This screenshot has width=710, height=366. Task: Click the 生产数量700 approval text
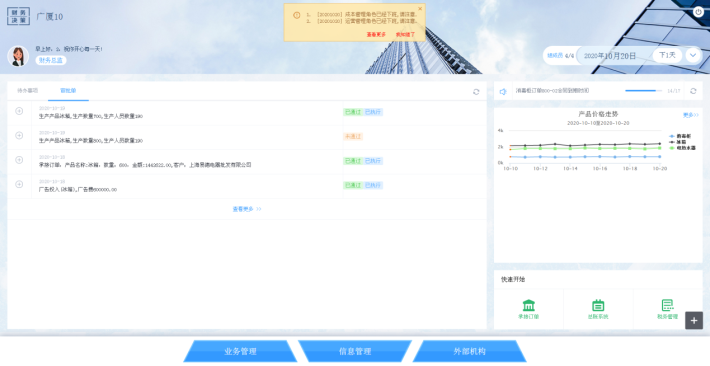[x=91, y=116]
